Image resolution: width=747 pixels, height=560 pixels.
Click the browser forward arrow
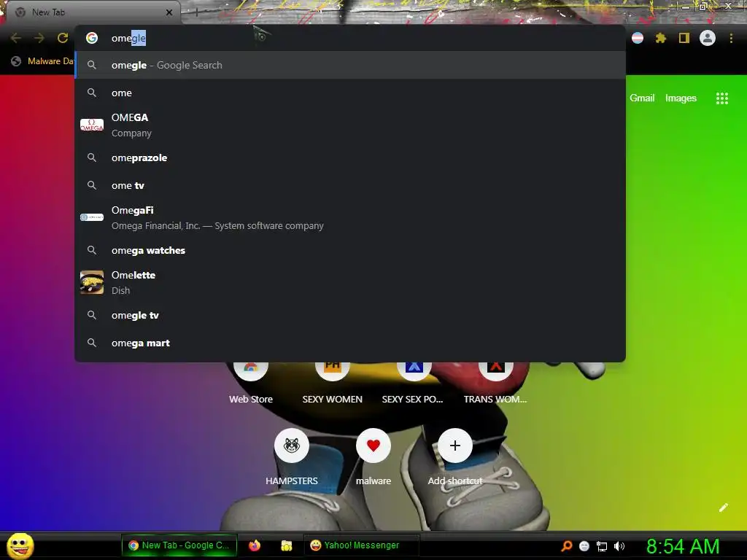pyautogui.click(x=39, y=38)
